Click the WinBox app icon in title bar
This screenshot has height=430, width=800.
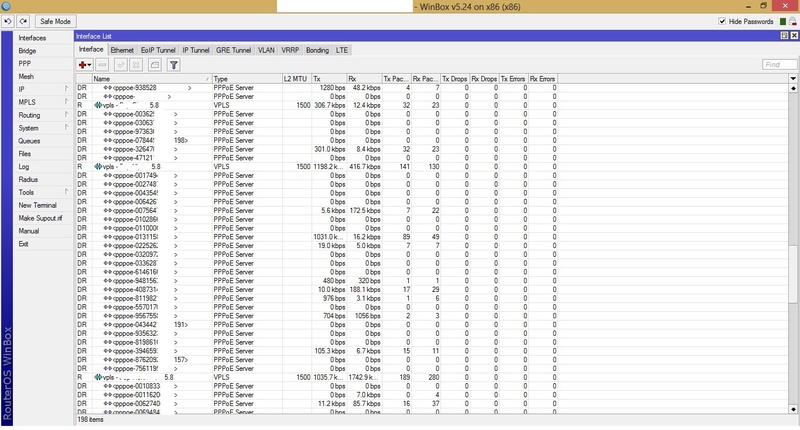point(6,6)
